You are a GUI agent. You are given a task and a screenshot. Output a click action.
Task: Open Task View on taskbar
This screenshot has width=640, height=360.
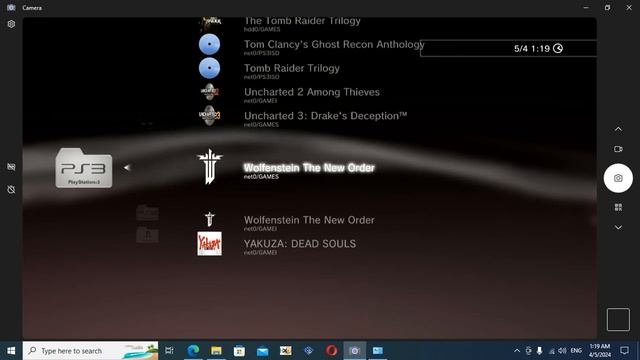169,351
